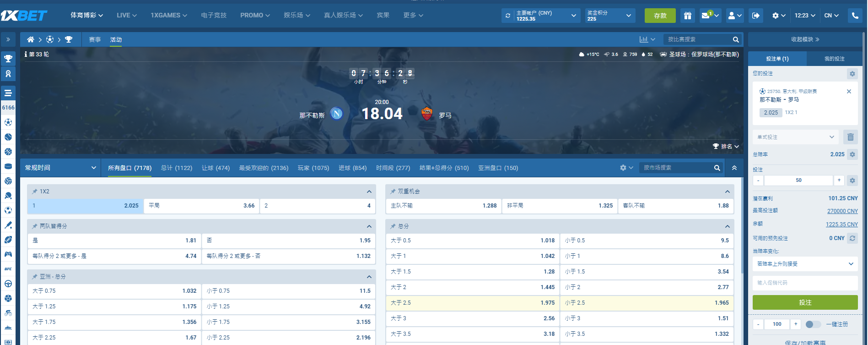This screenshot has width=868, height=345.
Task: Click the logout arrow icon
Action: pos(756,16)
